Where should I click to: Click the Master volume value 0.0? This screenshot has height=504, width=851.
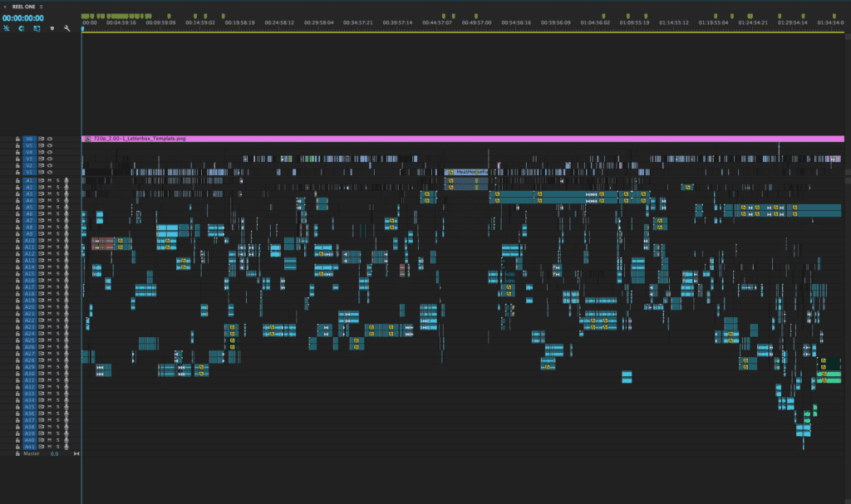point(54,453)
